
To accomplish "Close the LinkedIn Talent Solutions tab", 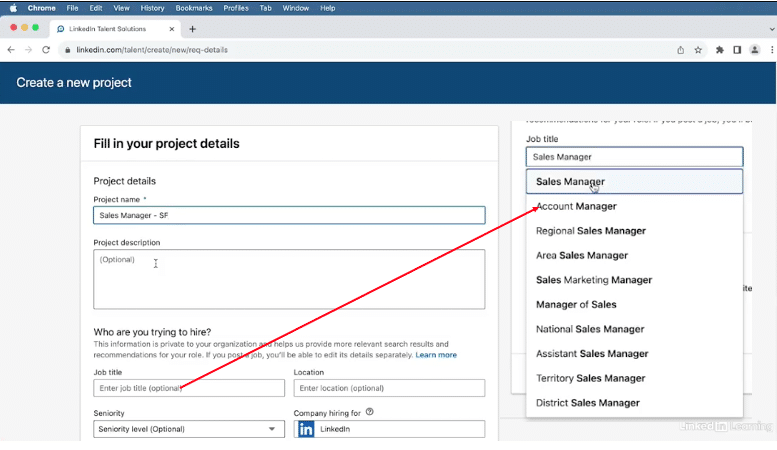I will point(172,29).
